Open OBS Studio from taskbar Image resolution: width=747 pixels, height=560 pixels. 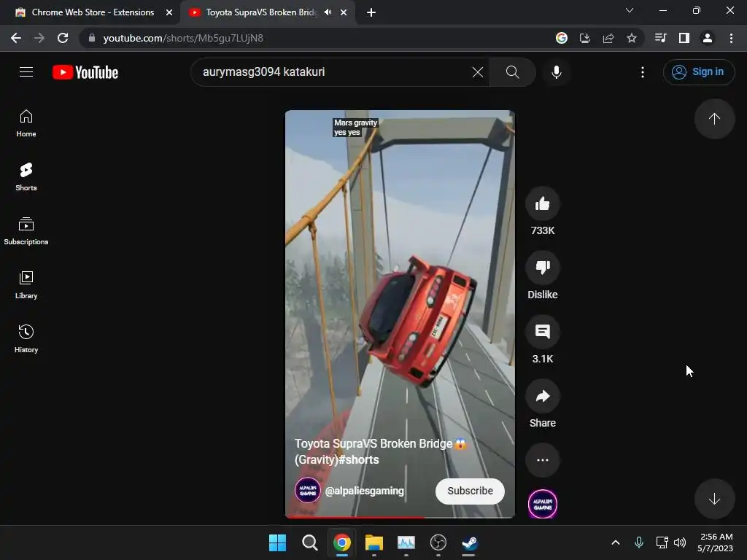point(438,542)
